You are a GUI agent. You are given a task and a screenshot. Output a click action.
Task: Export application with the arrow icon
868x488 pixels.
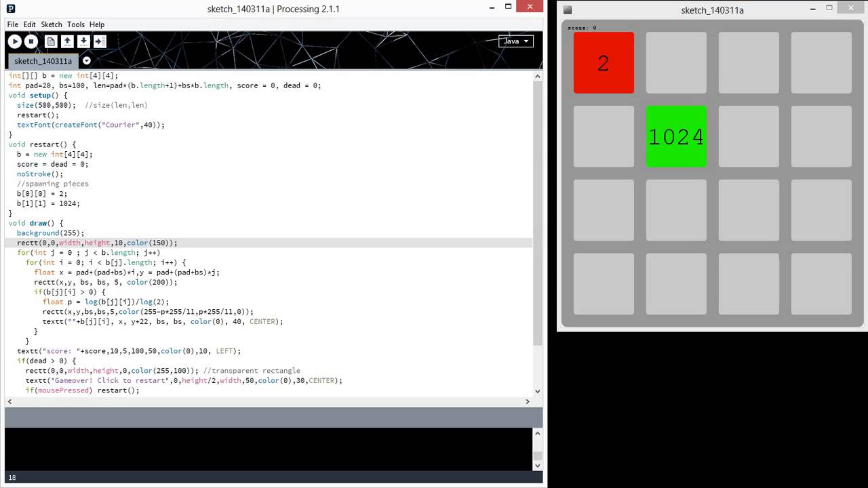click(x=100, y=41)
